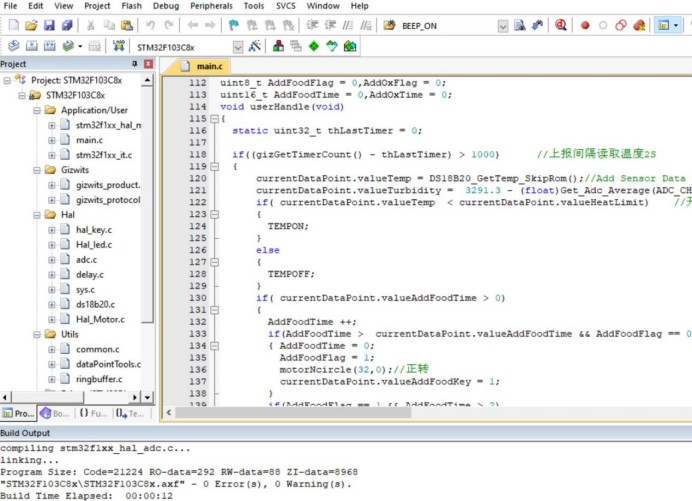Comment selection icon
692x501 pixels.
(348, 25)
